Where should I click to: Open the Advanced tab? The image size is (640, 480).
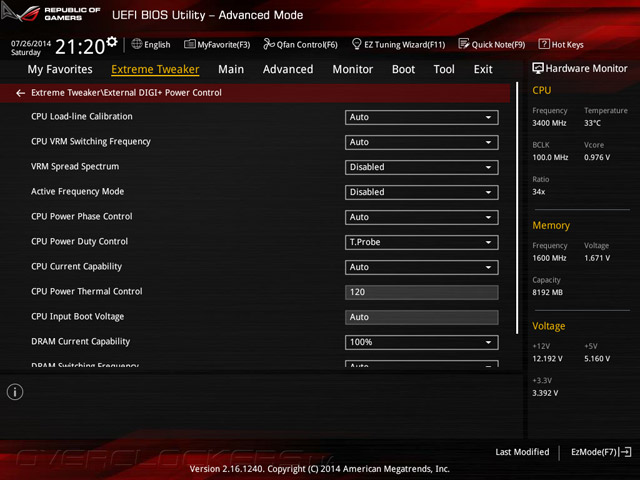pos(288,69)
